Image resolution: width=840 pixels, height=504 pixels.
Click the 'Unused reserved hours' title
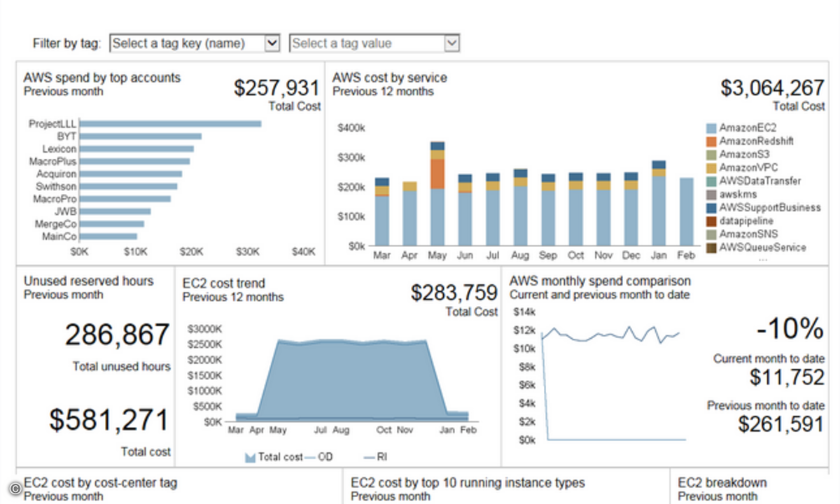point(88,281)
